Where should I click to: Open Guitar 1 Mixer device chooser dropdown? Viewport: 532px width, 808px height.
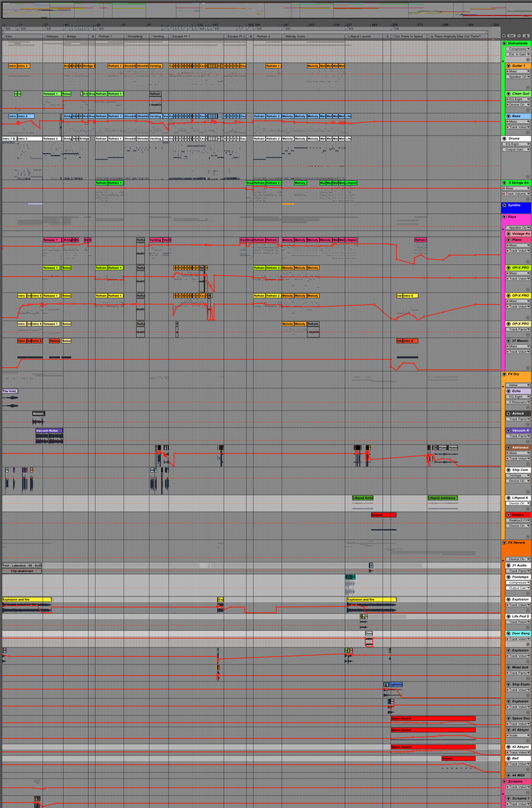[518, 72]
